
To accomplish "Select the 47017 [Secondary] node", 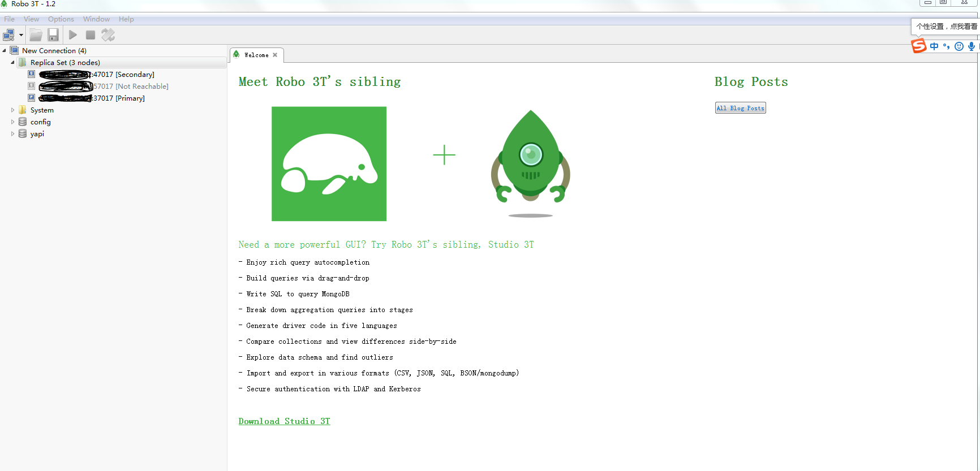I will click(97, 75).
